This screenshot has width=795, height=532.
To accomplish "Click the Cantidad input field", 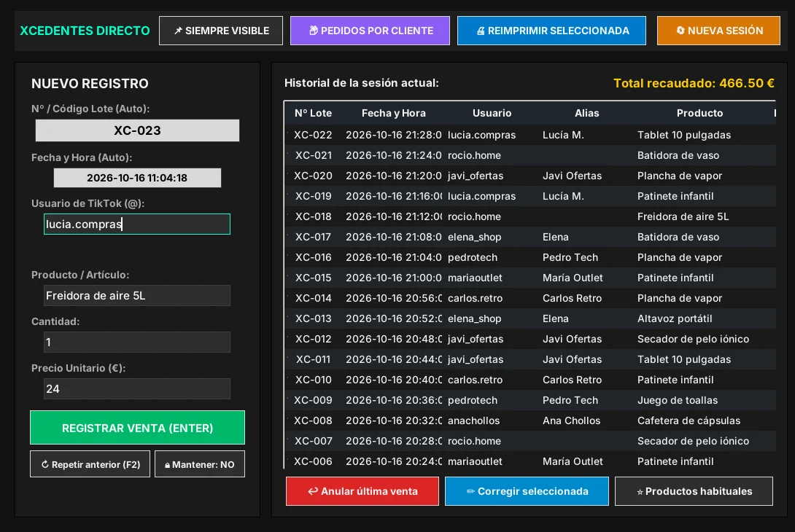I will (137, 342).
